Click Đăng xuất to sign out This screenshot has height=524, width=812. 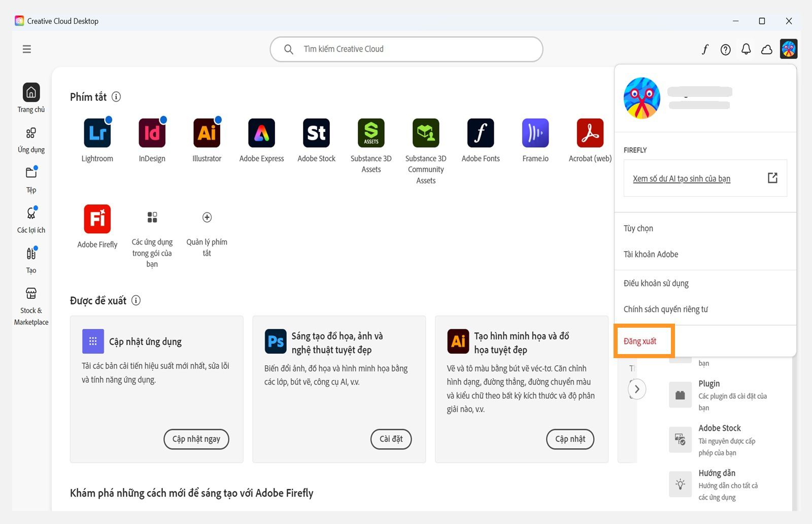click(640, 341)
